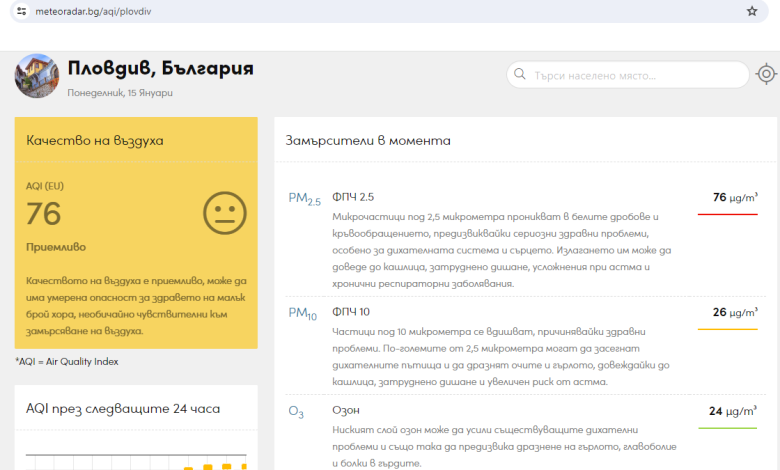Click the 'AQI (EU)' label
This screenshot has height=470, width=780.
pyautogui.click(x=45, y=186)
